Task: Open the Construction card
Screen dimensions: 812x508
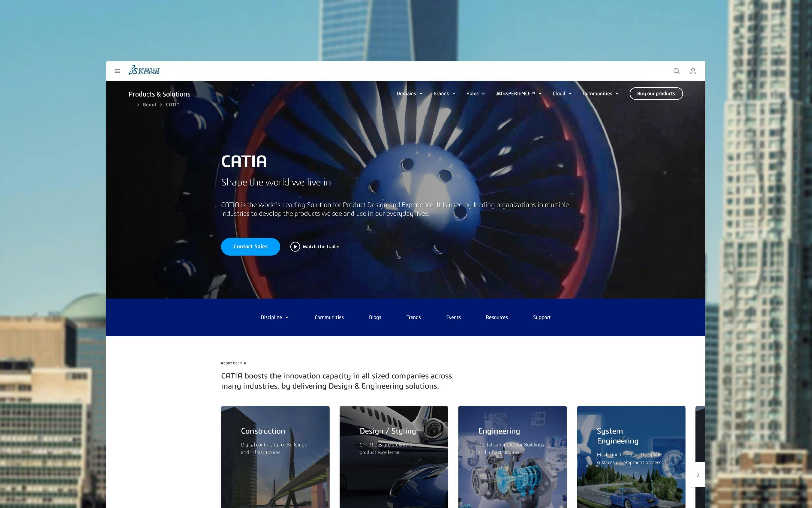Action: pyautogui.click(x=275, y=457)
